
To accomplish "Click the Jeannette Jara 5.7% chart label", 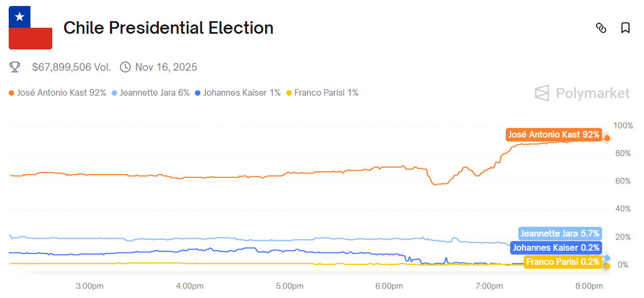I will pyautogui.click(x=560, y=234).
